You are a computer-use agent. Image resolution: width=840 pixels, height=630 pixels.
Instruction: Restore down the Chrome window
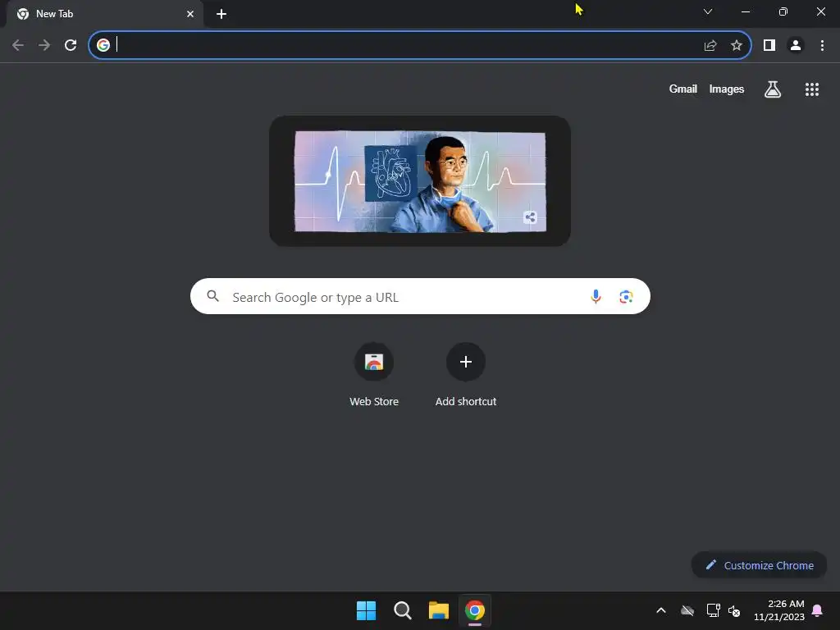[783, 11]
